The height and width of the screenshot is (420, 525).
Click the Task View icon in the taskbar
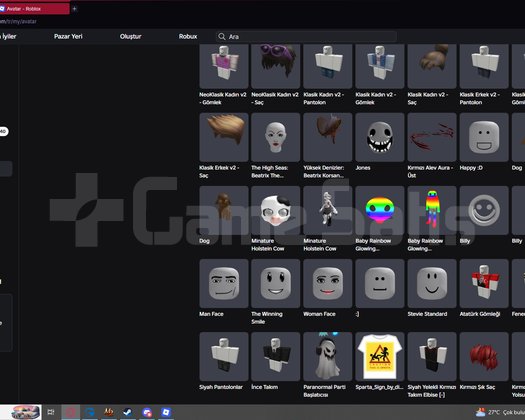(51, 412)
